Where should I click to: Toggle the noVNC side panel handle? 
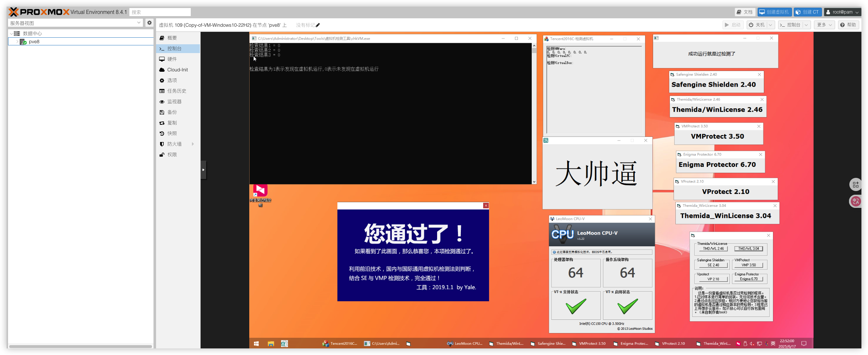tap(204, 170)
